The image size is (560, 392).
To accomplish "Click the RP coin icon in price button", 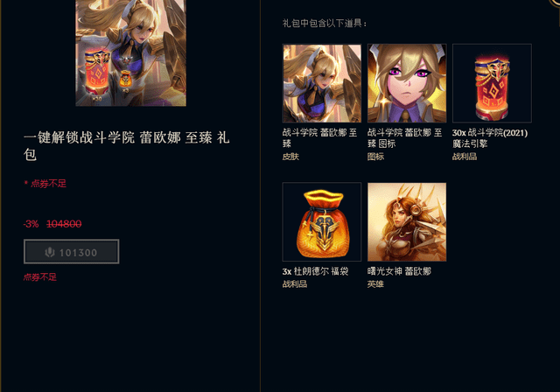I will [50, 252].
